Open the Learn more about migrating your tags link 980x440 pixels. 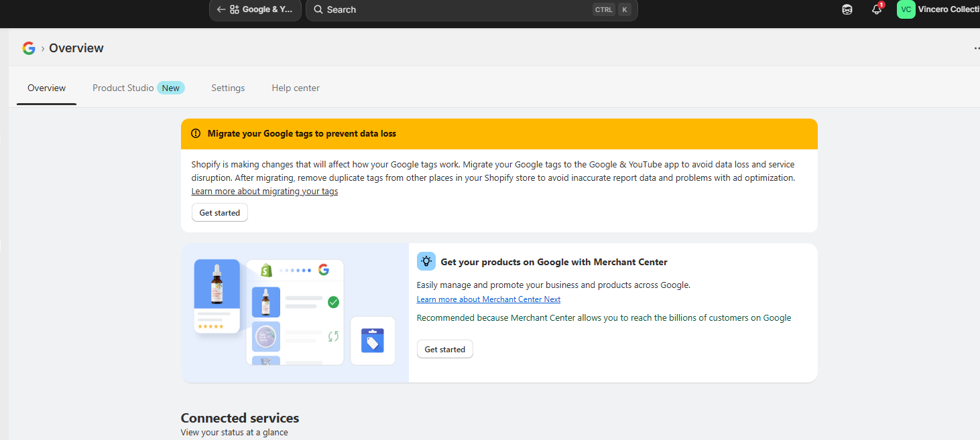[265, 192]
